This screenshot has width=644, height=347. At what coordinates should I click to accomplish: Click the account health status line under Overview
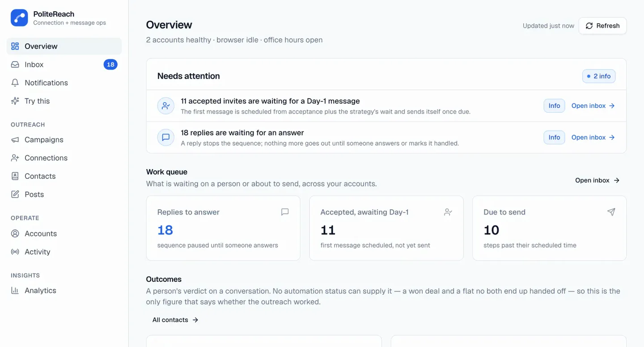point(234,40)
